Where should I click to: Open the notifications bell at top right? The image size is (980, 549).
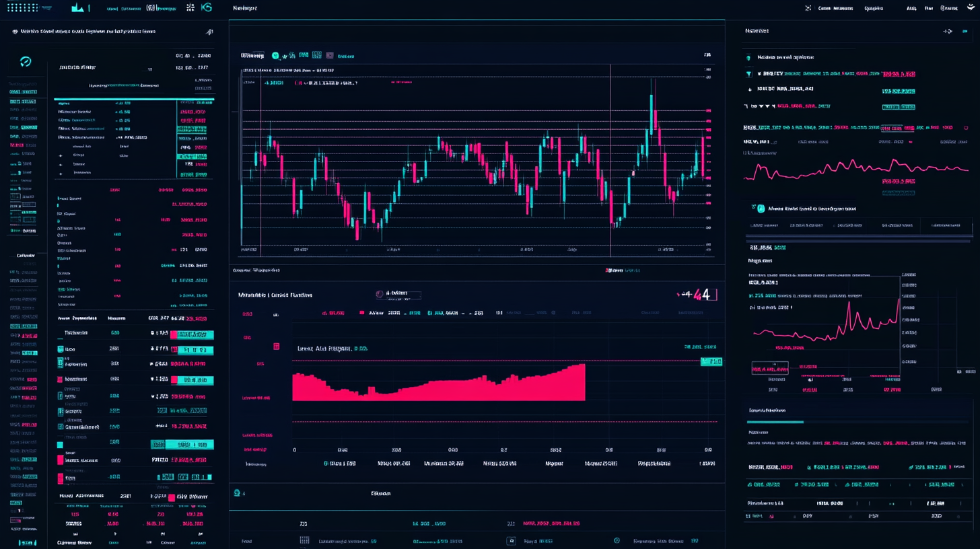point(971,7)
